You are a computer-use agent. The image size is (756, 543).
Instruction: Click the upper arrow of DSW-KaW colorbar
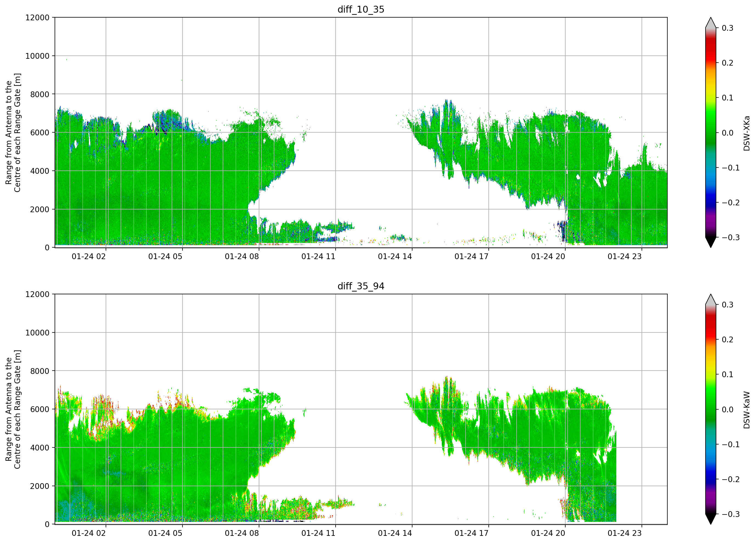click(711, 299)
